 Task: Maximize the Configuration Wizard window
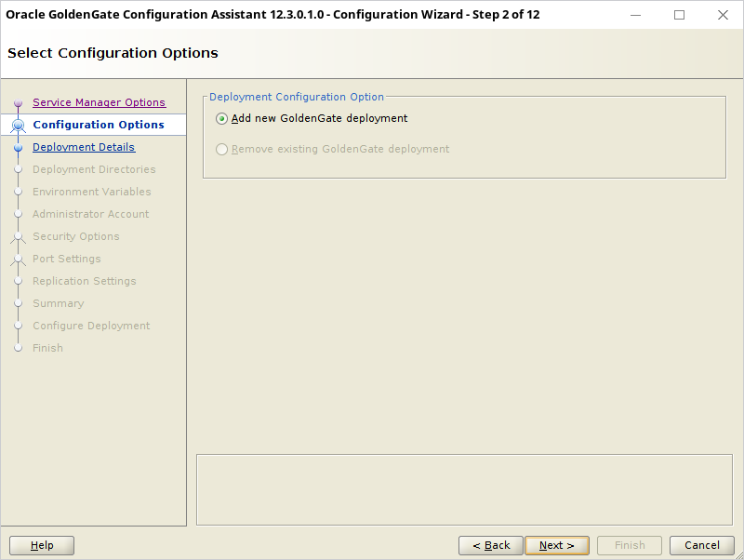tap(680, 15)
